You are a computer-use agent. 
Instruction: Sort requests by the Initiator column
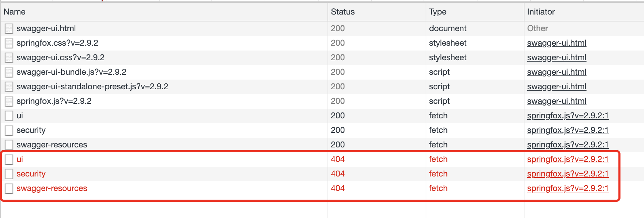[541, 12]
